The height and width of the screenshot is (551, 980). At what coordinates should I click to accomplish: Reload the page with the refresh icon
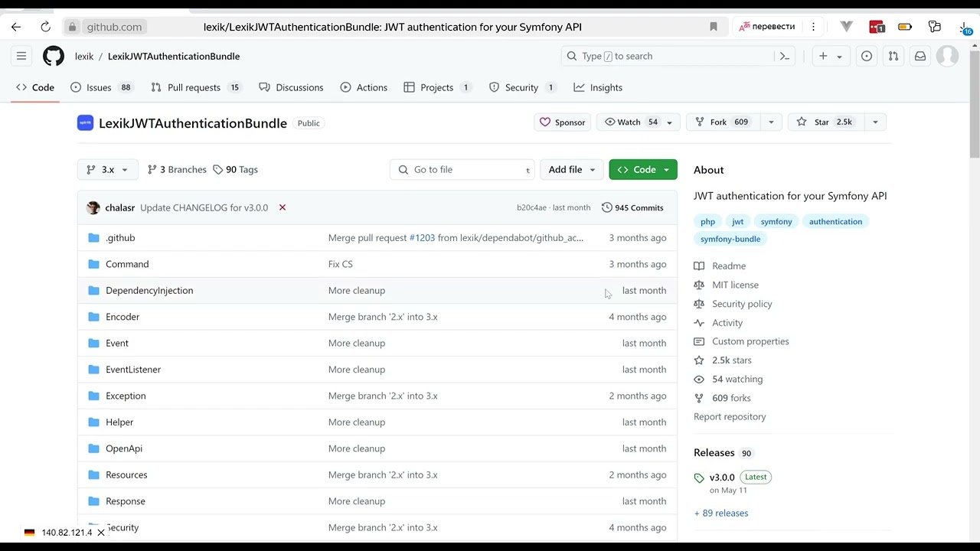[46, 27]
